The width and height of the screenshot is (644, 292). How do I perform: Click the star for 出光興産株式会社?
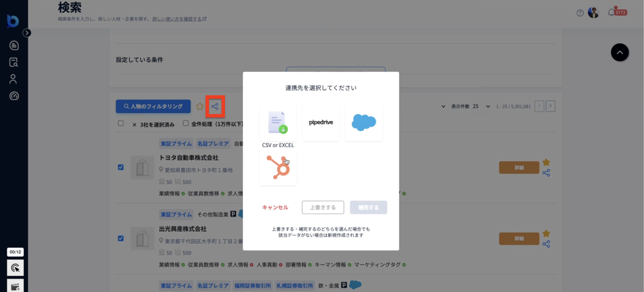point(546,233)
